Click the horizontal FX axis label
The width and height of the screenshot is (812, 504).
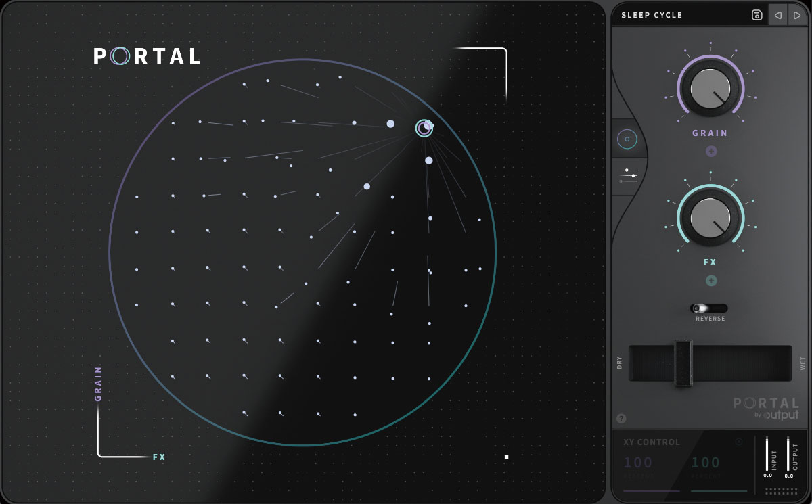[159, 457]
